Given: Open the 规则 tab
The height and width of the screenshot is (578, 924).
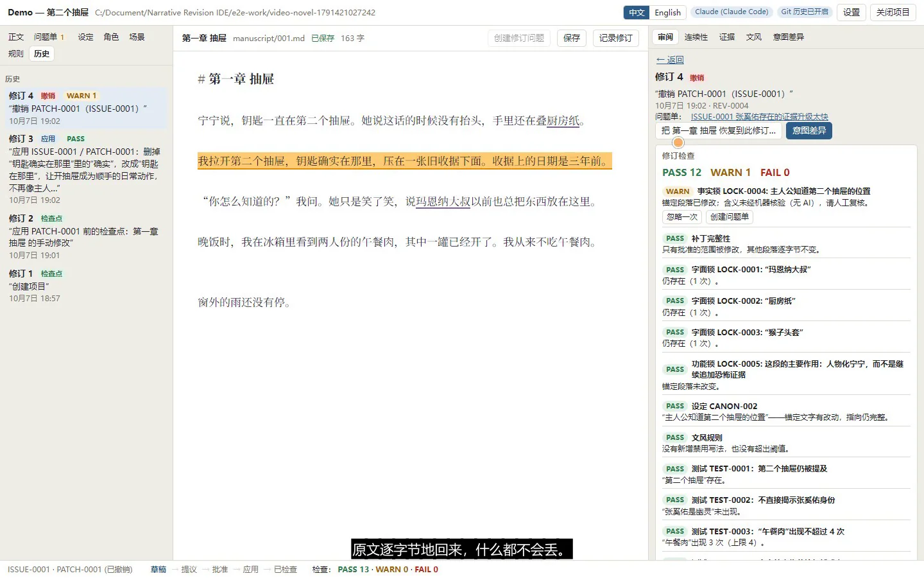Looking at the screenshot, I should coord(16,54).
